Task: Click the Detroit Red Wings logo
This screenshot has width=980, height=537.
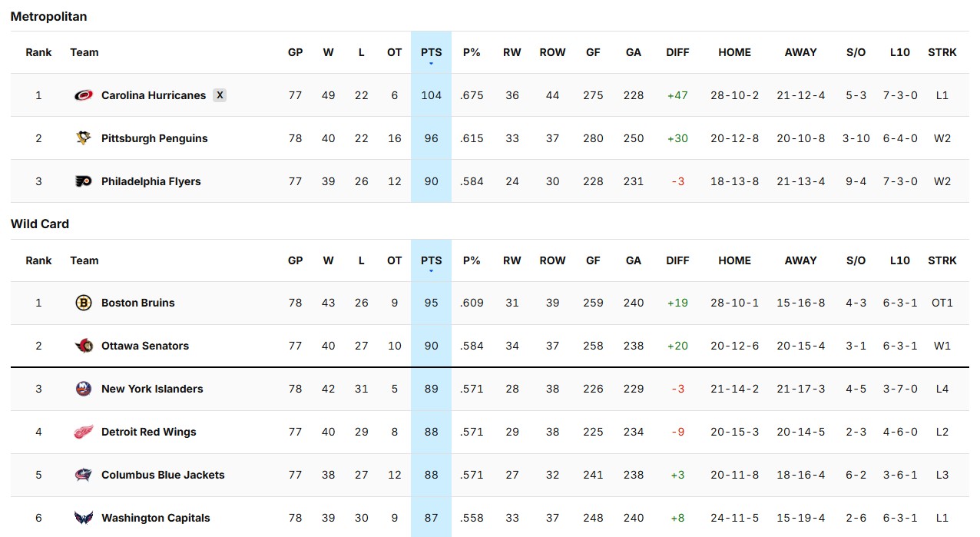Action: (x=83, y=432)
